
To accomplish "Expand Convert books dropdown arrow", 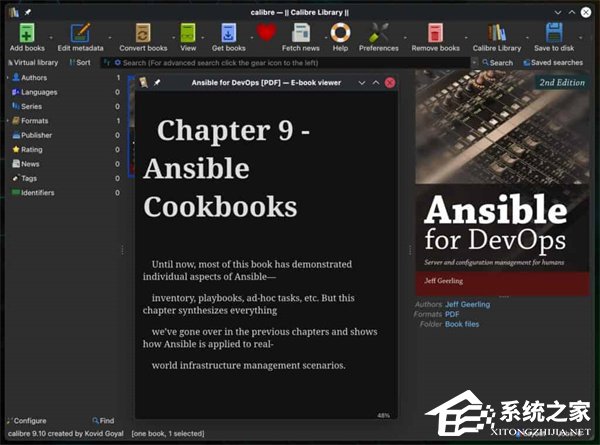I will 173,37.
